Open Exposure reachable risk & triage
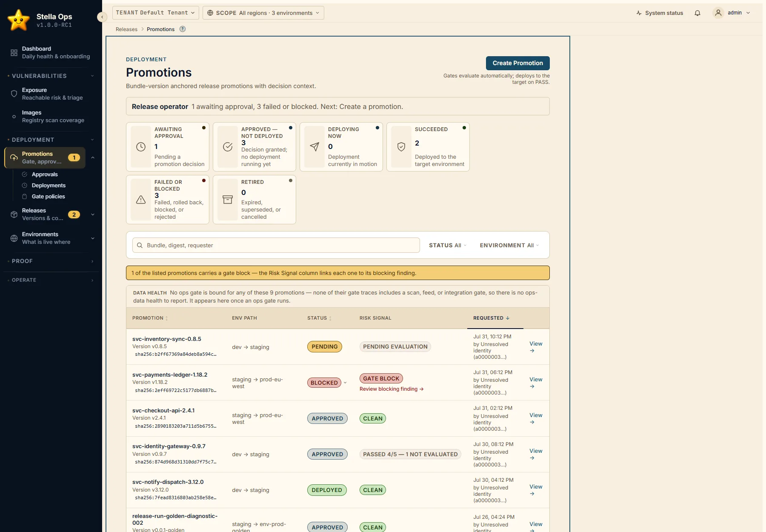Viewport: 766px width, 532px height. 51,94
